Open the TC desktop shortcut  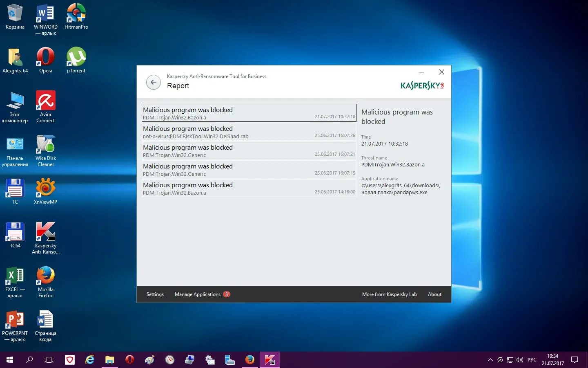tap(15, 191)
